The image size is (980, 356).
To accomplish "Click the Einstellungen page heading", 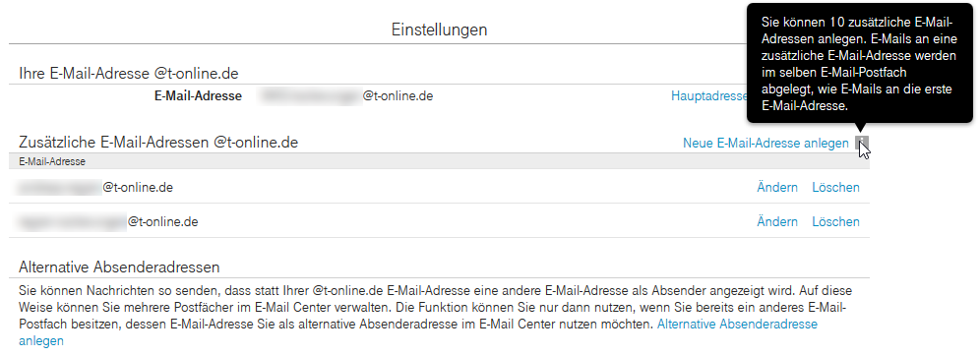I will click(x=440, y=30).
